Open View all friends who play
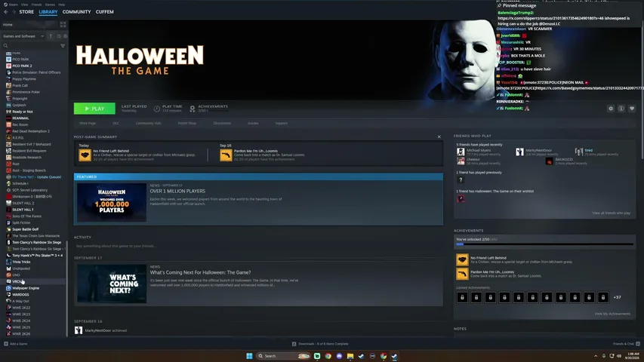This screenshot has width=644, height=362. point(611,213)
